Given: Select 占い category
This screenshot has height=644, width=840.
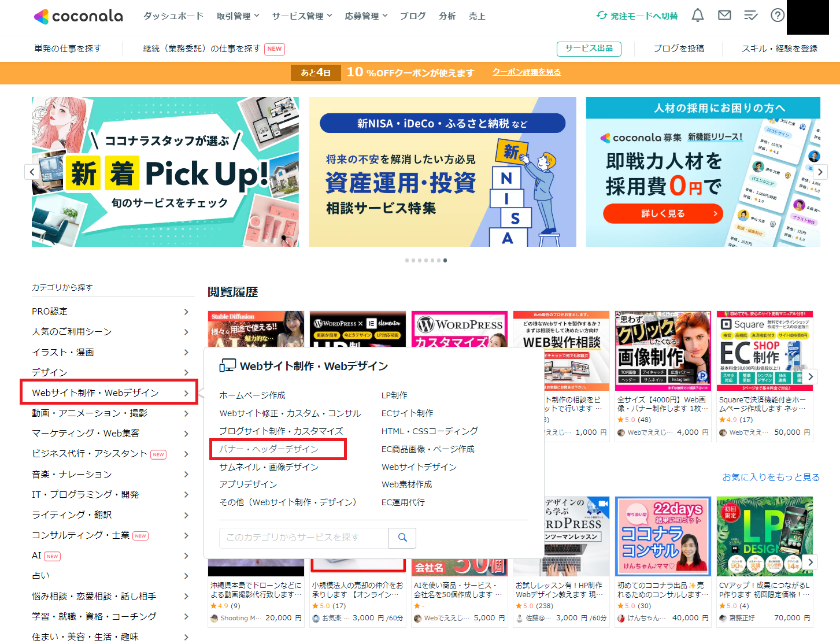Looking at the screenshot, I should click(110, 576).
